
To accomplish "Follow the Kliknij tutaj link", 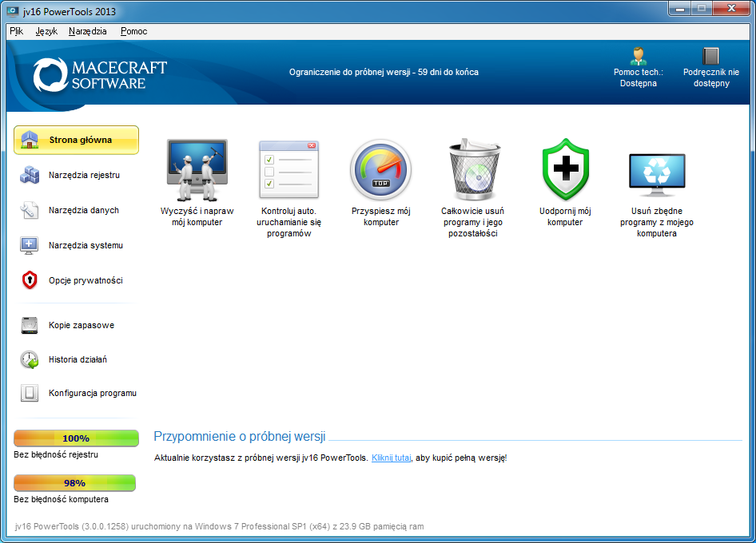I will pyautogui.click(x=391, y=458).
